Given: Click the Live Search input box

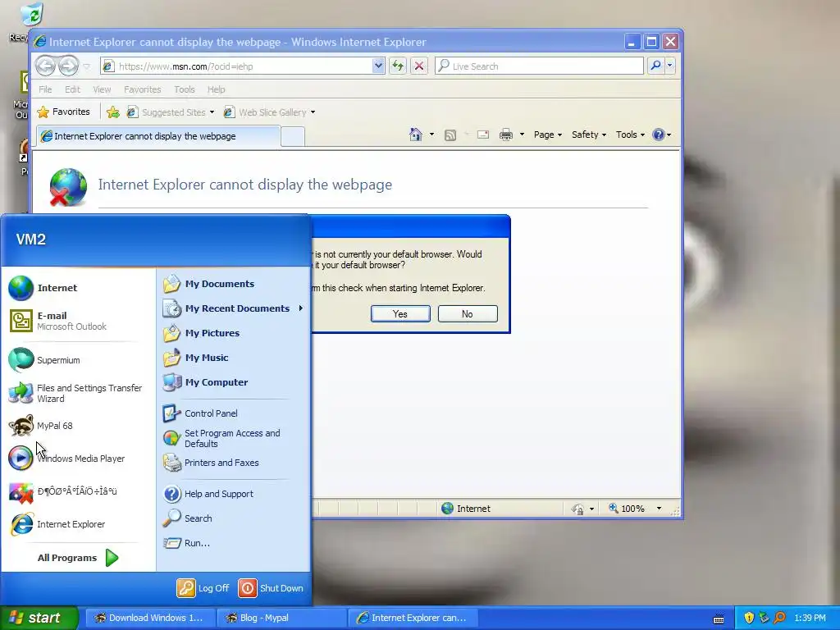Looking at the screenshot, I should point(540,66).
